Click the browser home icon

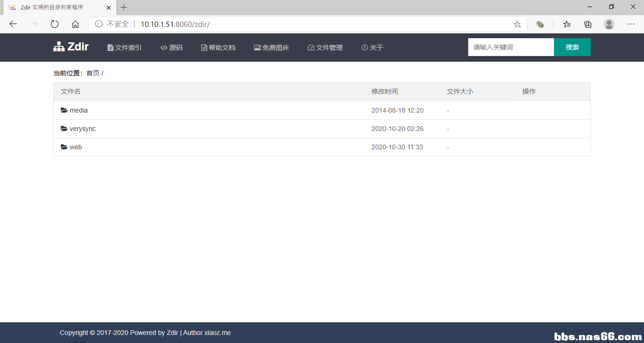click(x=75, y=24)
